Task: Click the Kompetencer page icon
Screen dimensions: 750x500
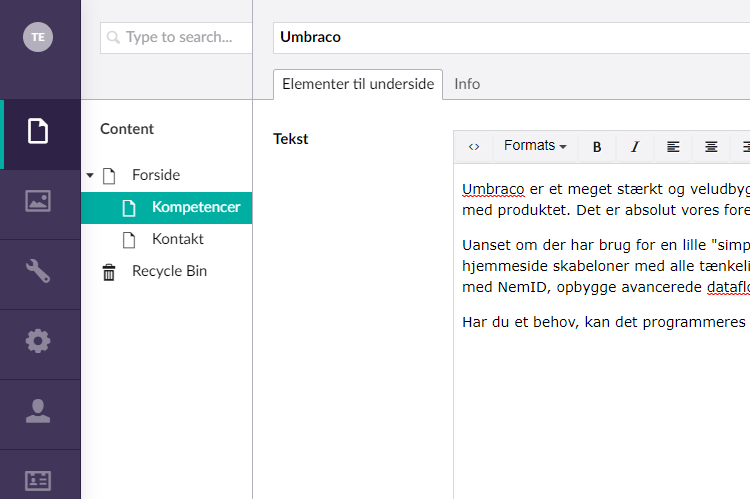Action: coord(129,208)
